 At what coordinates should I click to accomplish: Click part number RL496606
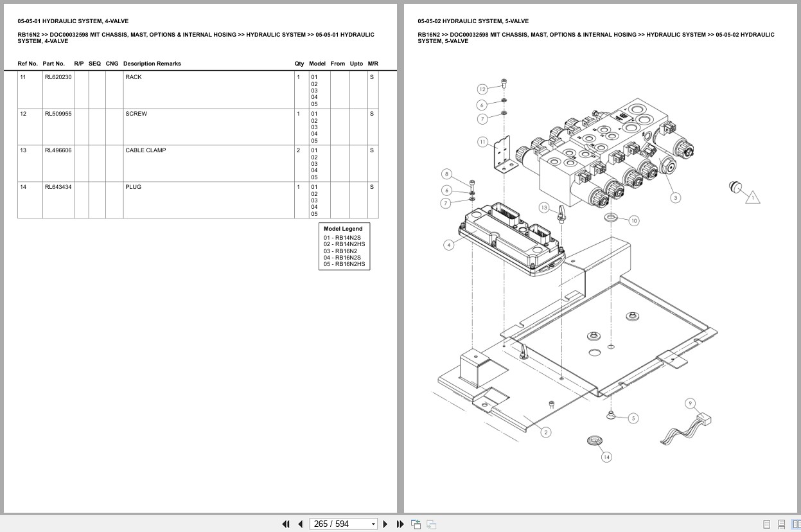(58, 150)
